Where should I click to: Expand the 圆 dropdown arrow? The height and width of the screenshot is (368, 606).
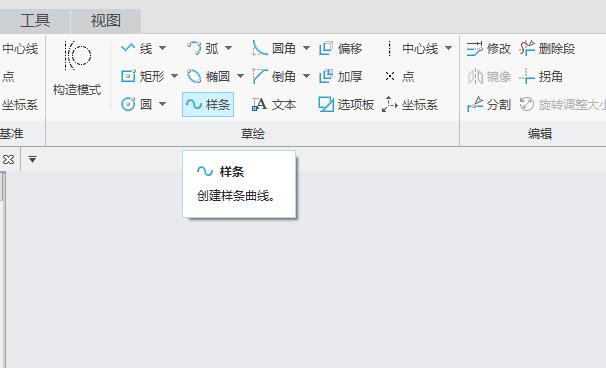[163, 104]
